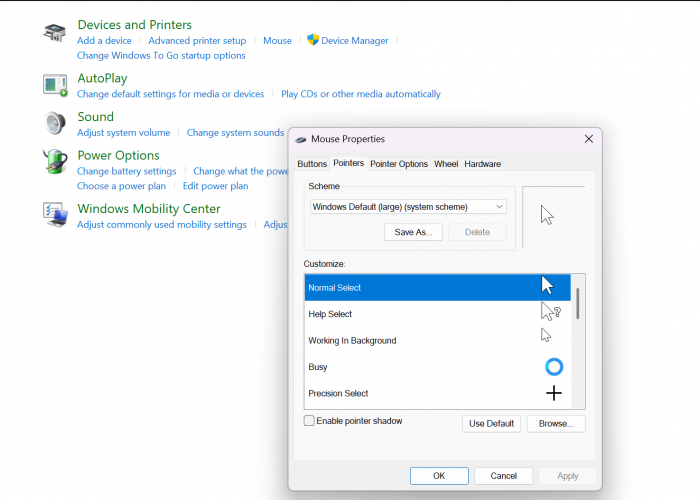Switch to the Buttons tab
This screenshot has height=500, width=700.
pyautogui.click(x=312, y=164)
